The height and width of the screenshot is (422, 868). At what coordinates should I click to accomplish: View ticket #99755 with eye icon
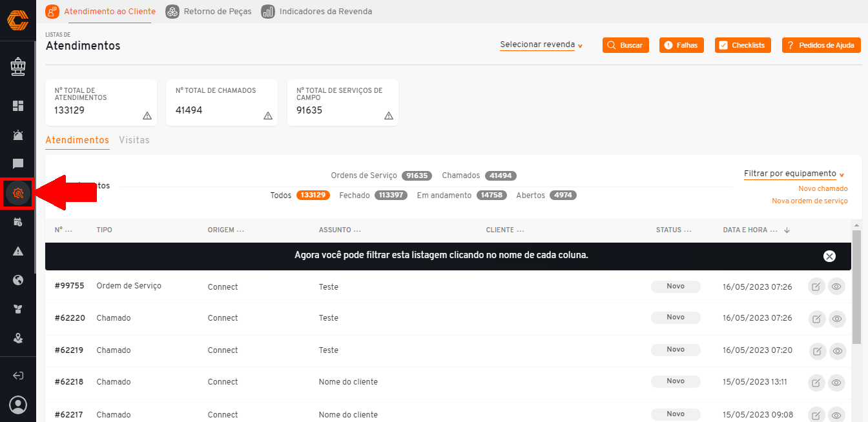pyautogui.click(x=837, y=286)
